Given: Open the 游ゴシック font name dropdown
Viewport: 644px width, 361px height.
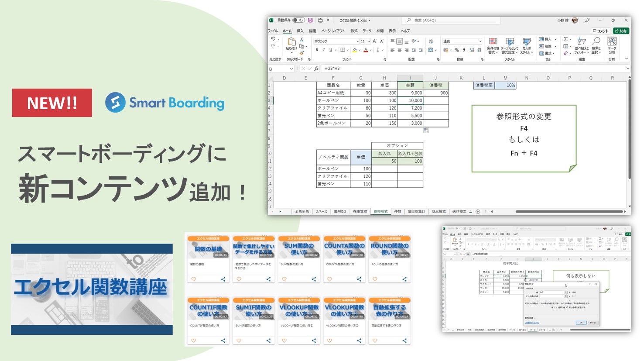Looking at the screenshot, I should pos(357,41).
